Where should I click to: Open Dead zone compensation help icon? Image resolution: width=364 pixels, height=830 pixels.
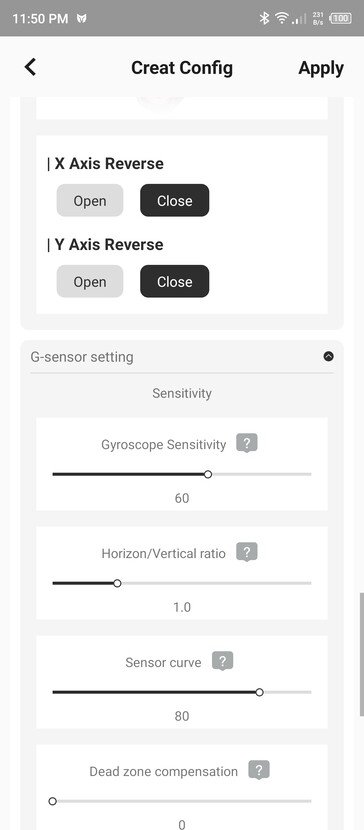259,770
